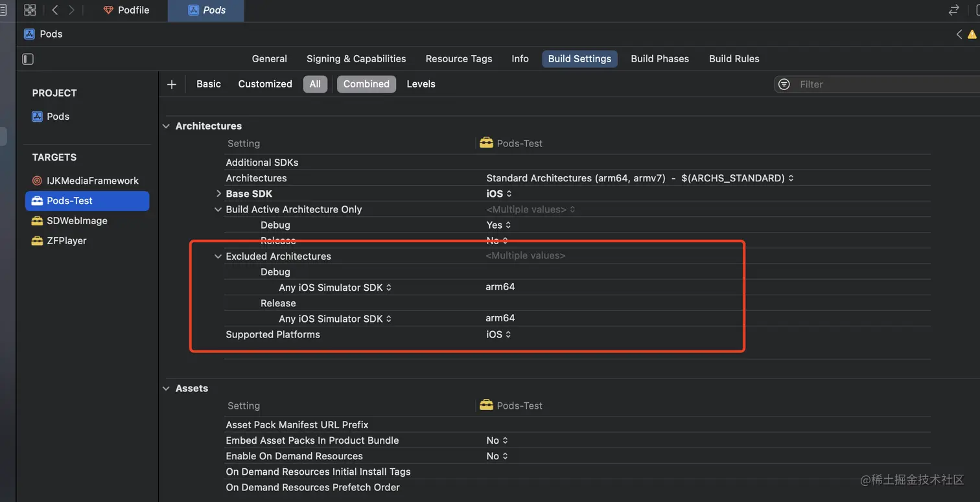This screenshot has height=502, width=980.
Task: Add a build setting with the plus button
Action: click(172, 84)
